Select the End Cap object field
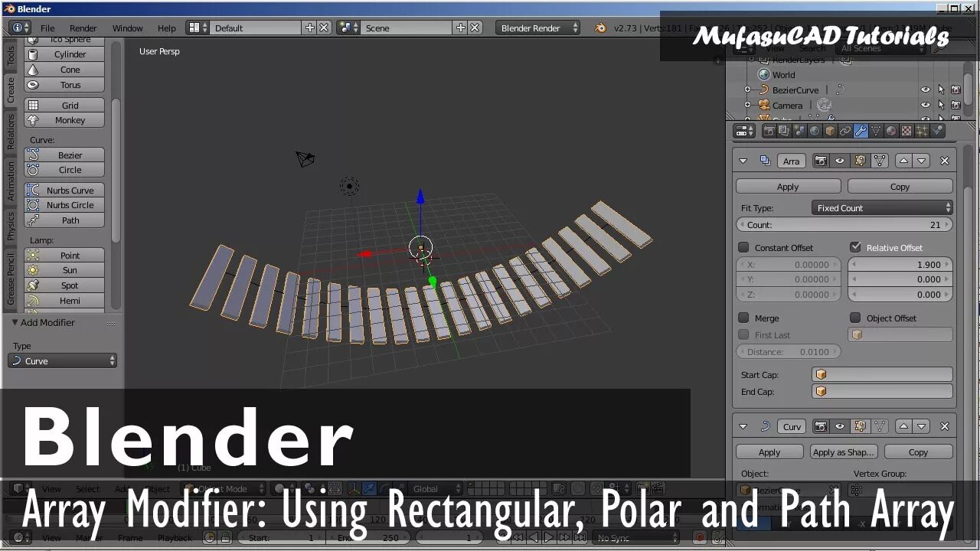980x551 pixels. click(x=882, y=392)
